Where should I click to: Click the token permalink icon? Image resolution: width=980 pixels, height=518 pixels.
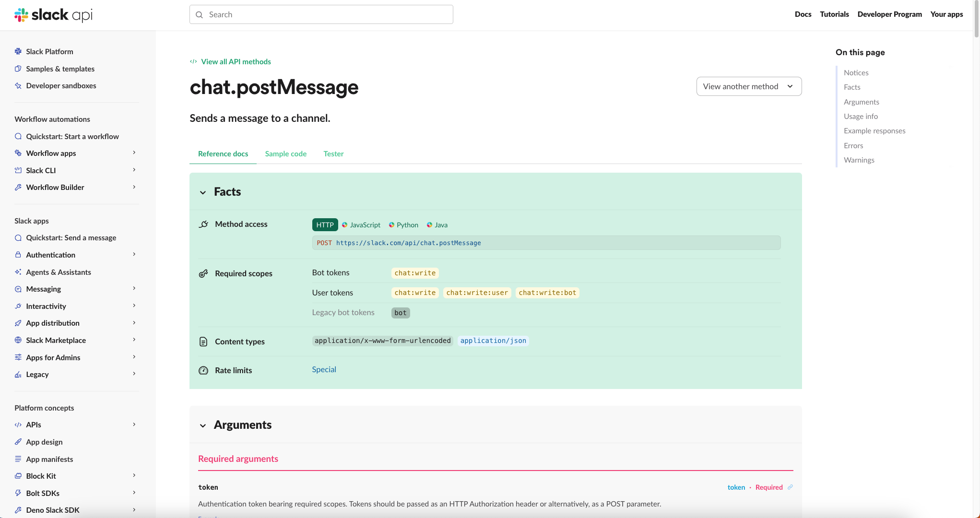click(x=790, y=487)
